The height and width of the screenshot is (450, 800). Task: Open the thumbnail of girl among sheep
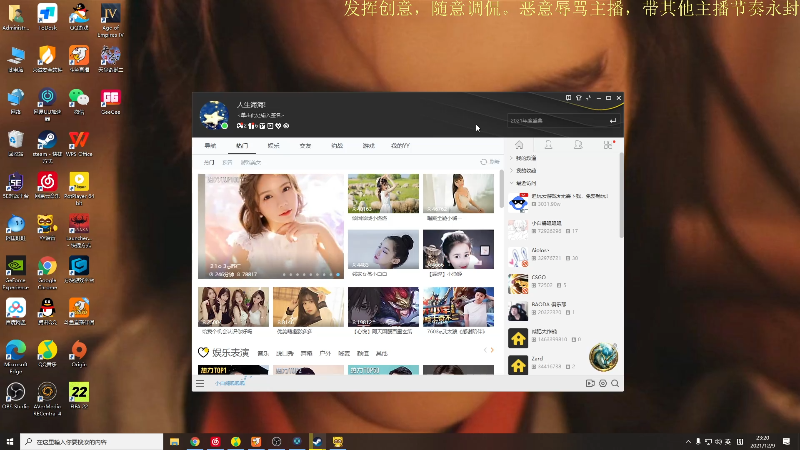pos(383,193)
